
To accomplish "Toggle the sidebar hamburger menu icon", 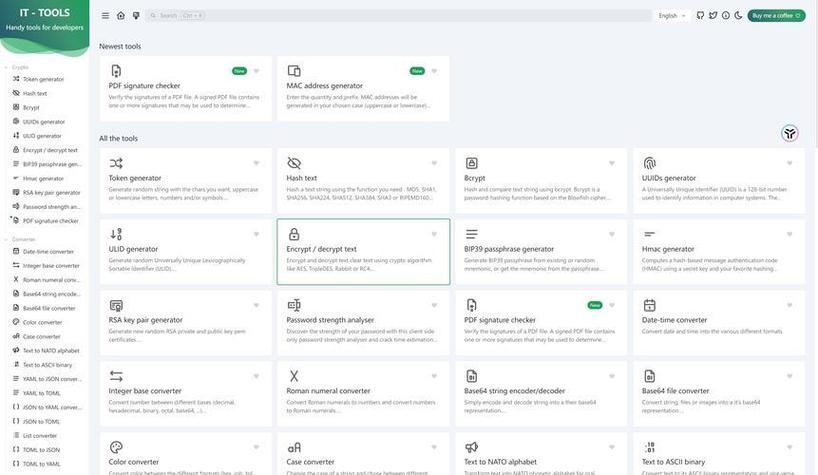I will click(x=105, y=16).
